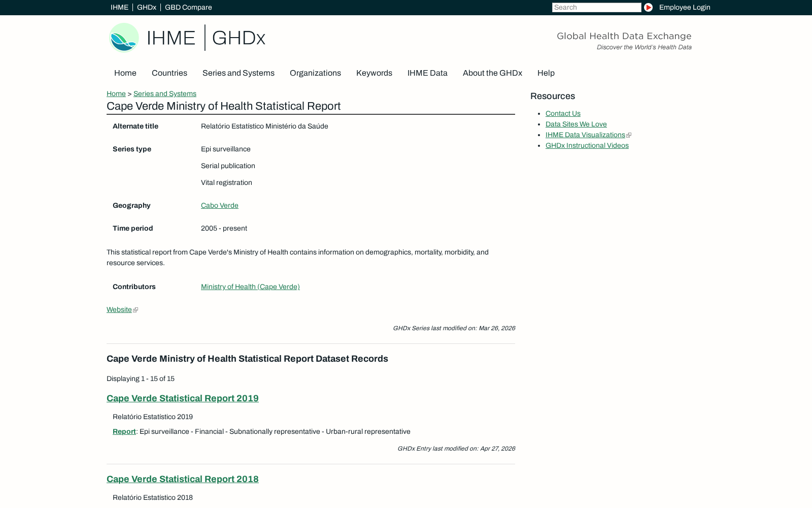Open Cape Verde Statistical Report 2019
This screenshot has width=812, height=508.
[183, 398]
